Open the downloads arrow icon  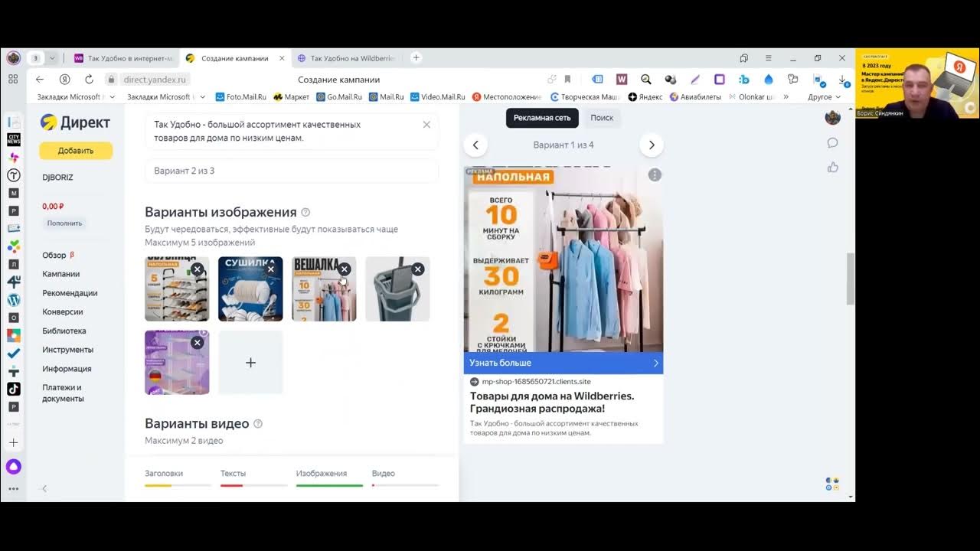pyautogui.click(x=842, y=79)
